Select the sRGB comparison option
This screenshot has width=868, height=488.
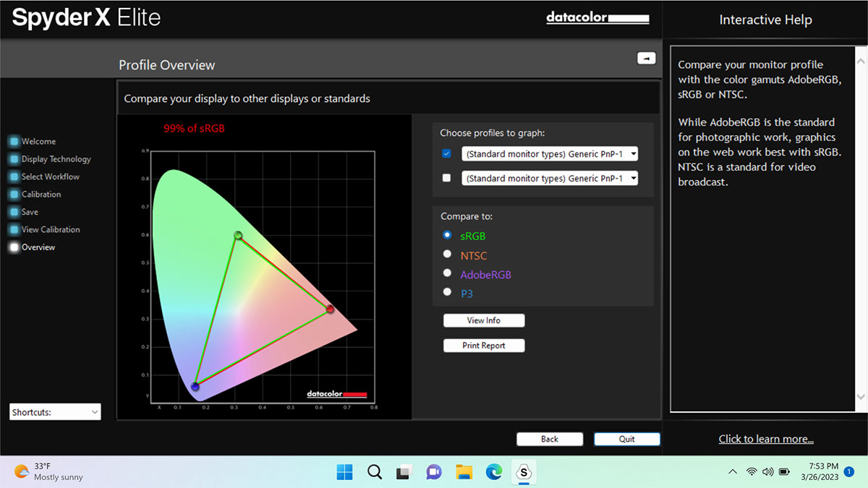tap(447, 235)
